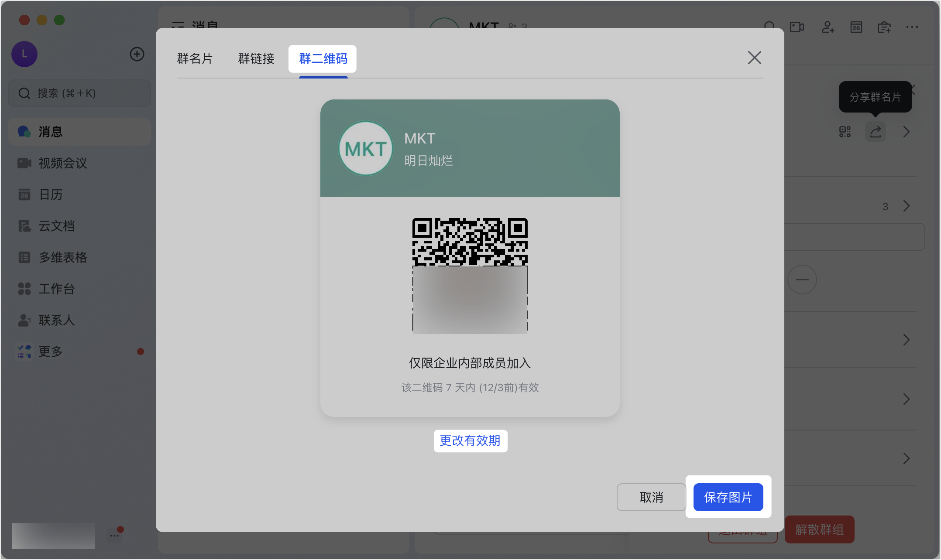Screen dimensions: 941x560
Task: Click the 日历 calendar icon in sidebar
Action: [24, 195]
